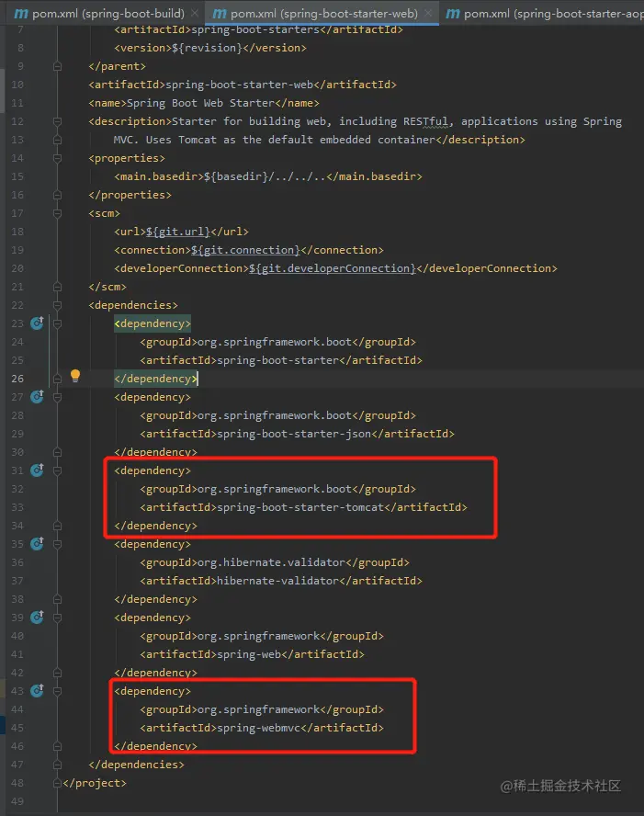Fold the spring-web dependency at line 39
Viewport: 644px width, 816px height.
(57, 618)
